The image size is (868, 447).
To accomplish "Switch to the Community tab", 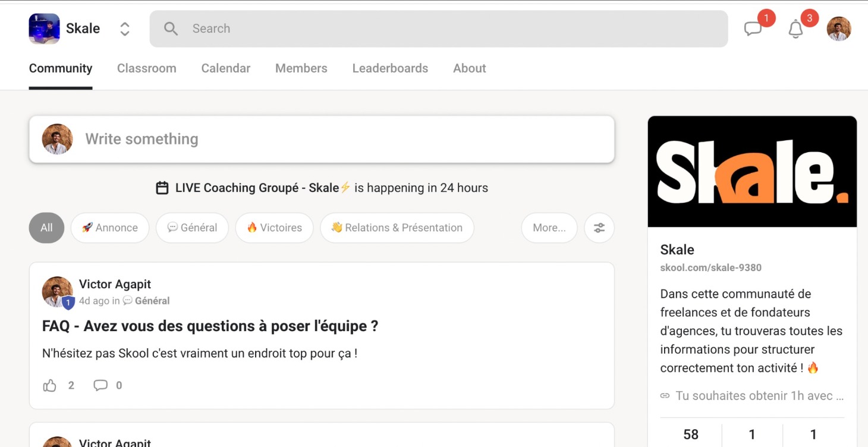I will coord(61,68).
